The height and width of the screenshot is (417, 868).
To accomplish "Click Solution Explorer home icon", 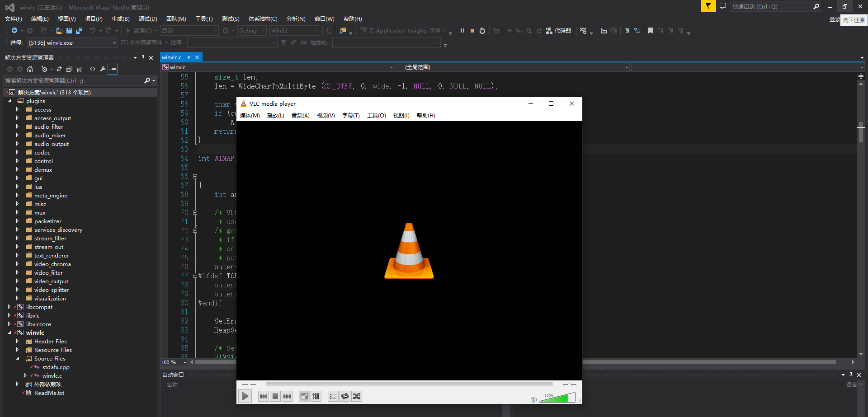I will tap(30, 69).
